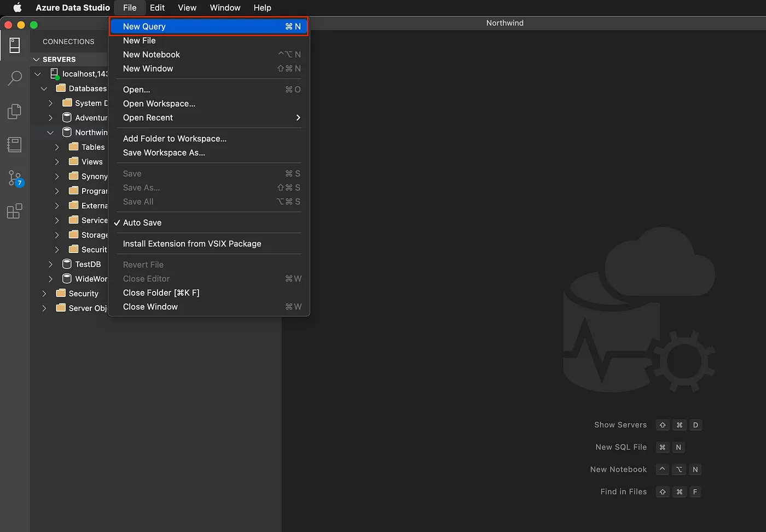Click the Security folder icon under server
The image size is (766, 532).
61,293
